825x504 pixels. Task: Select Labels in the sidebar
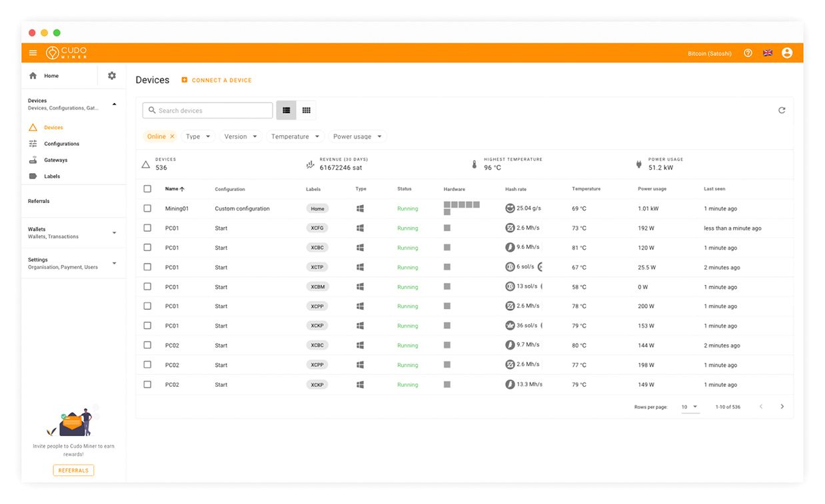[x=51, y=176]
